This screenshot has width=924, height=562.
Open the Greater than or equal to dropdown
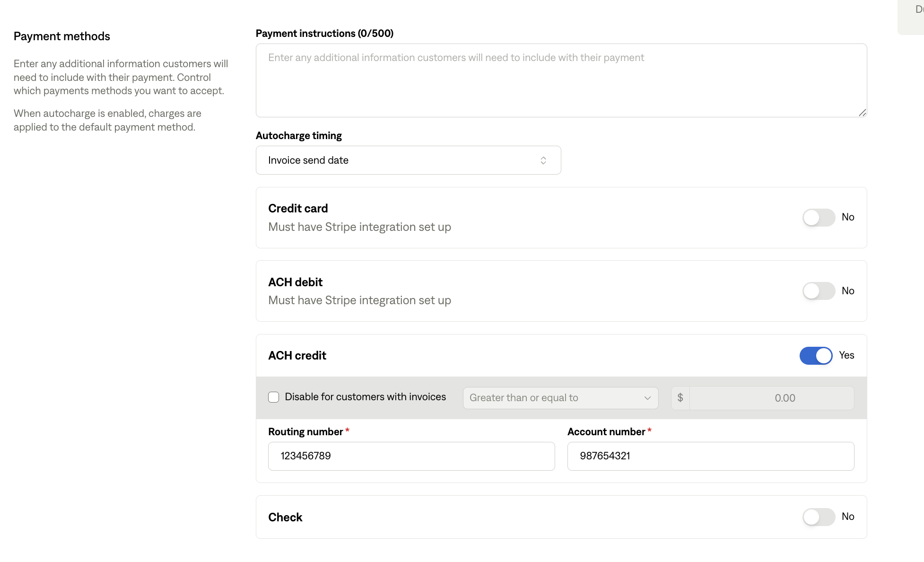560,398
